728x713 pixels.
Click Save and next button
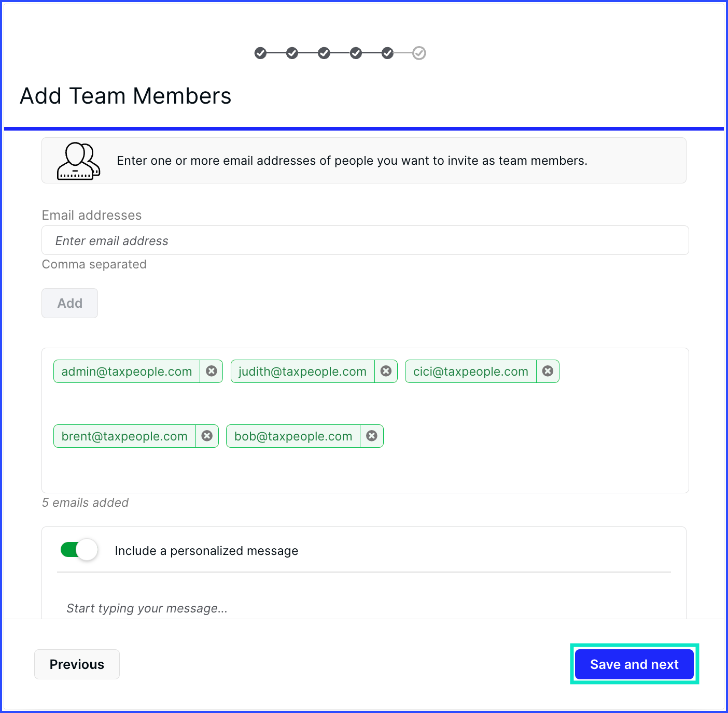pos(634,664)
